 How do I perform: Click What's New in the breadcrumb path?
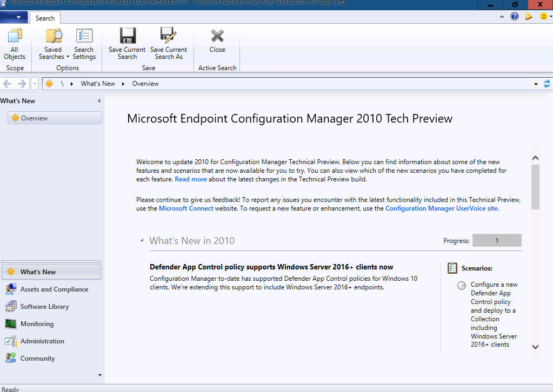point(98,84)
